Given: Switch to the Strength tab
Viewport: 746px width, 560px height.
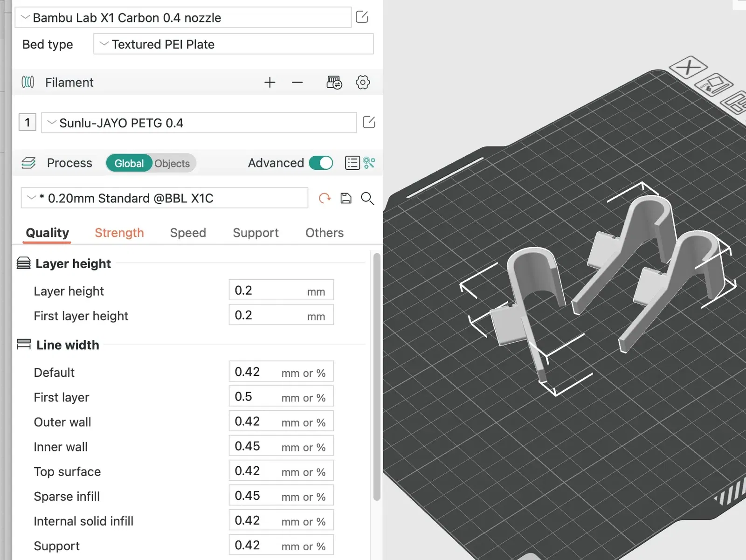Looking at the screenshot, I should point(119,233).
